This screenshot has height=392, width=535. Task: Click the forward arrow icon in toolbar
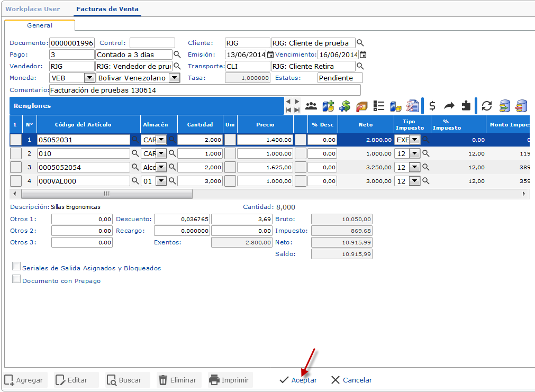449,106
